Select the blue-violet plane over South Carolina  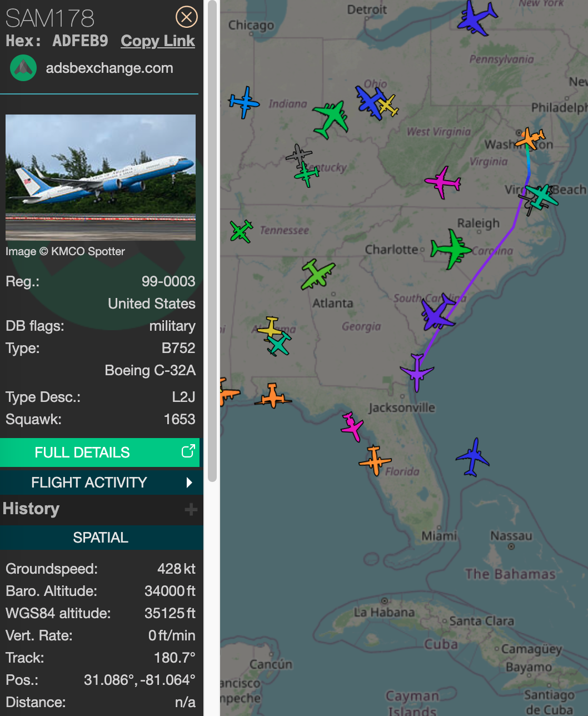click(x=437, y=312)
